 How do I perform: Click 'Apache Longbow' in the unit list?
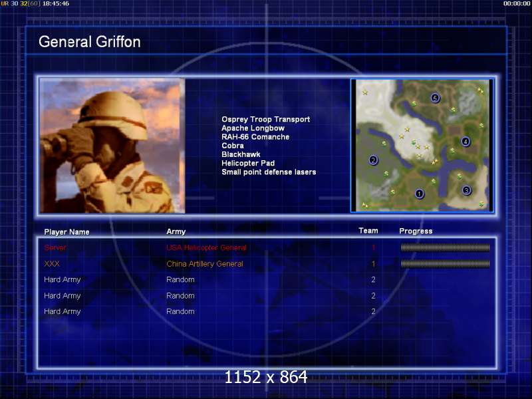pos(253,128)
